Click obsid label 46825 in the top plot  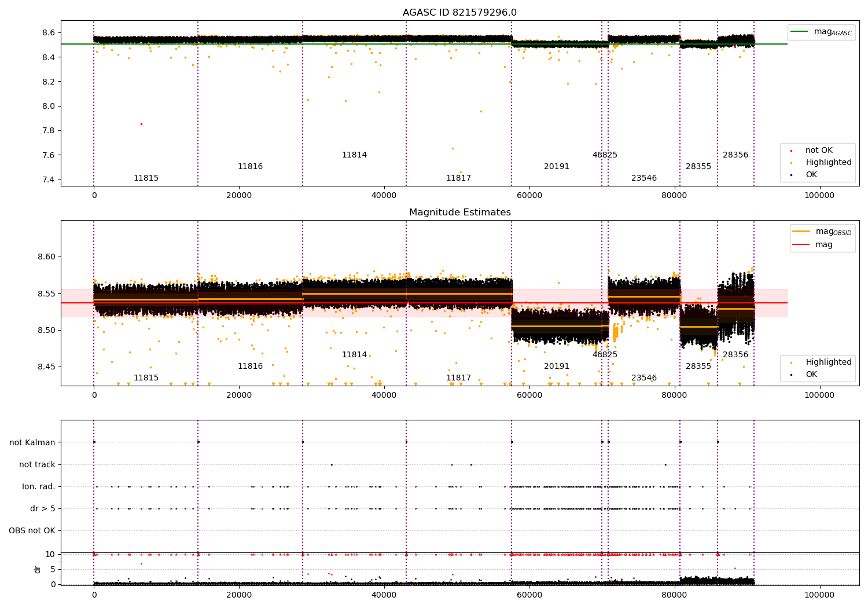[605, 155]
